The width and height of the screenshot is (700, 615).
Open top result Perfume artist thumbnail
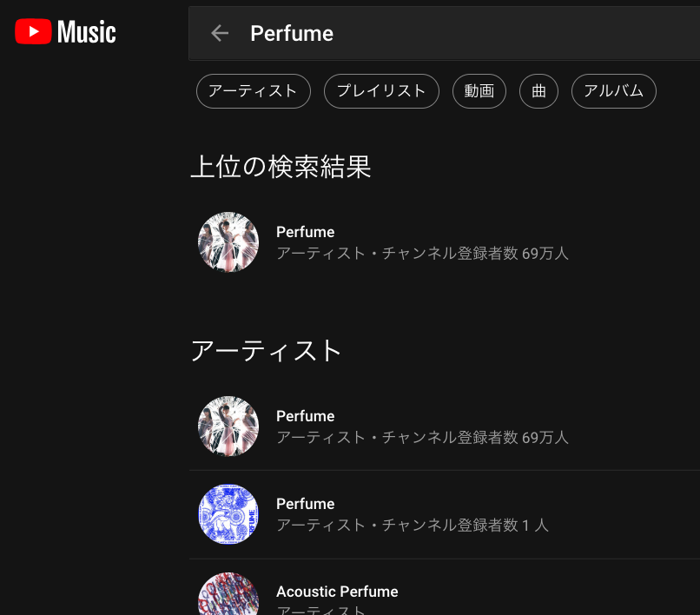coord(228,242)
